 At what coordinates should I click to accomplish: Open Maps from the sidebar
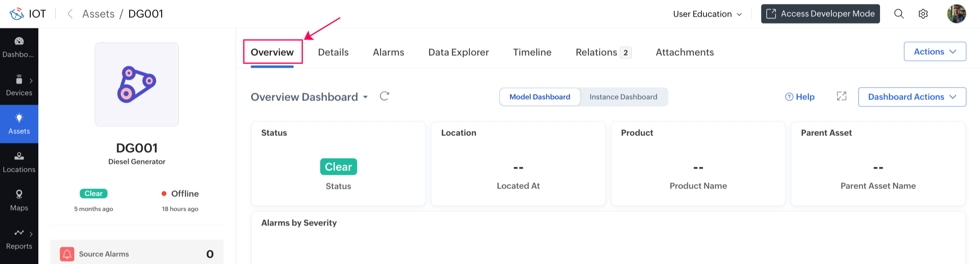pyautogui.click(x=19, y=200)
